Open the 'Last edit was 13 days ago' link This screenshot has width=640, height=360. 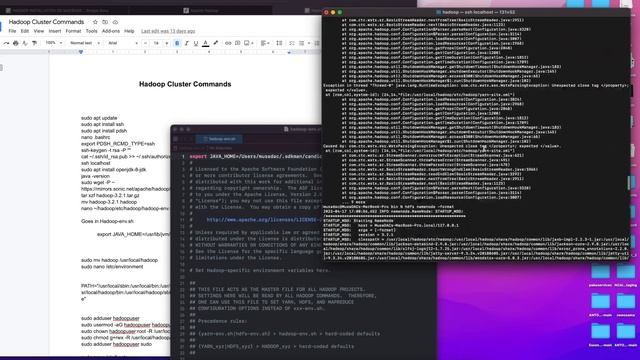pos(168,31)
